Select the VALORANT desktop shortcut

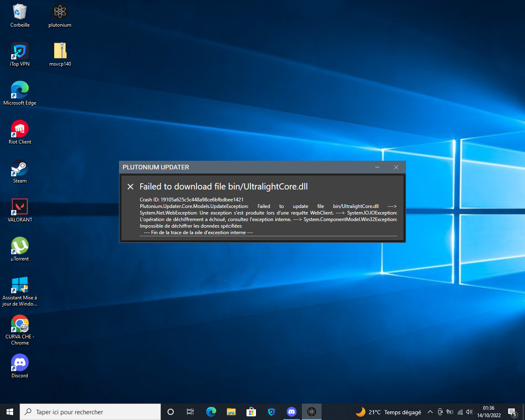[x=20, y=210]
